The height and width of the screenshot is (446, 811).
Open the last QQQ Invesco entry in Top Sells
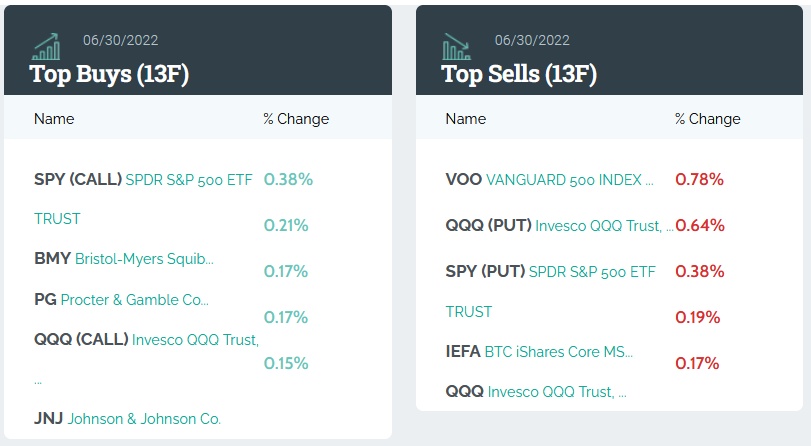[536, 392]
